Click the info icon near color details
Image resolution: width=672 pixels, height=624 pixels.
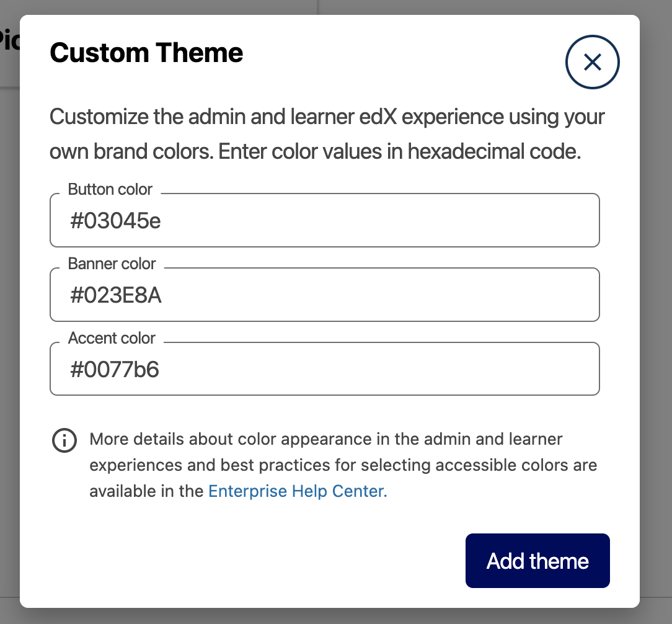pos(64,442)
